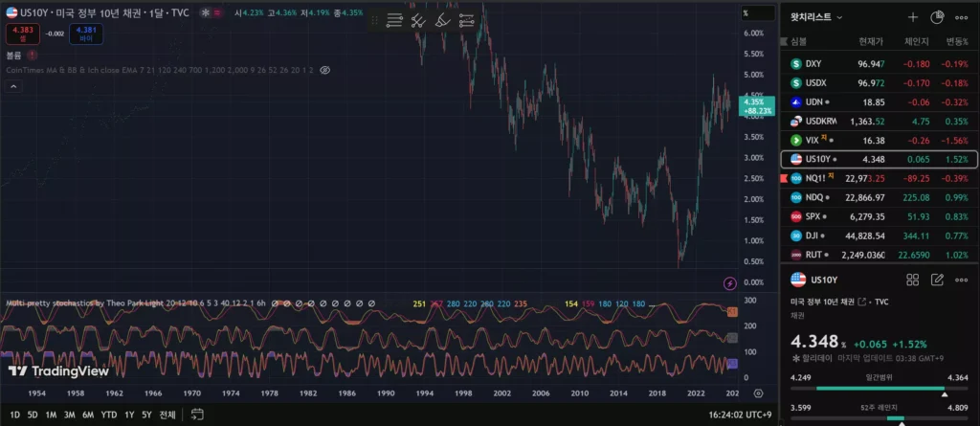Click the red 4.383 셀 sell button

coord(23,34)
